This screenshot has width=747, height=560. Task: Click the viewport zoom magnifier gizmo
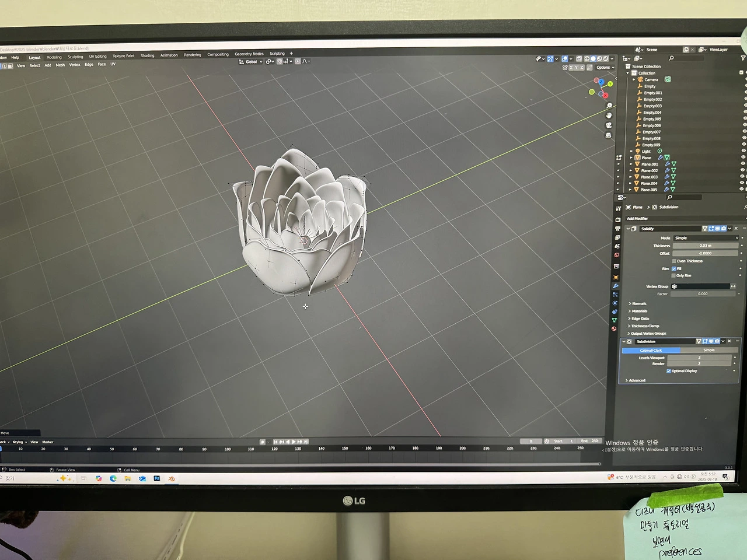pyautogui.click(x=609, y=106)
